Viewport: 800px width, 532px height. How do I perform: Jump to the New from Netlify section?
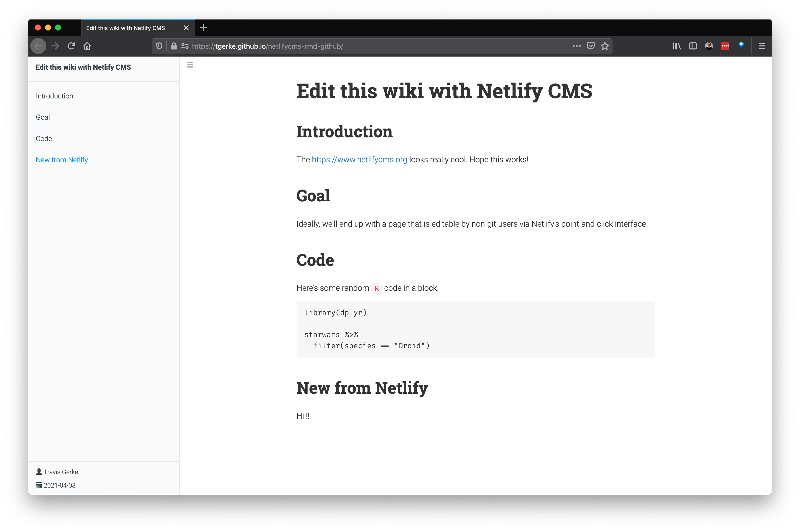coord(62,159)
